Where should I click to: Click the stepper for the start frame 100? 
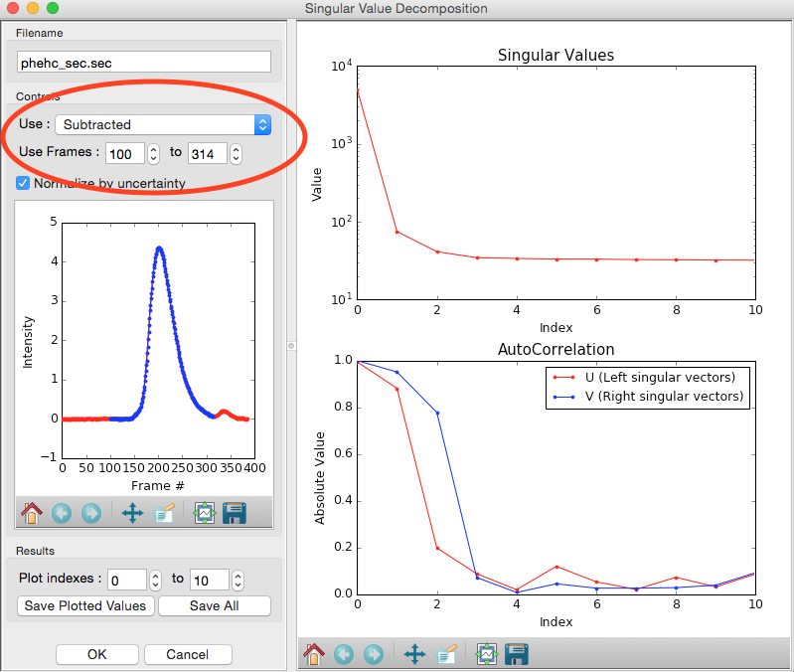[153, 154]
